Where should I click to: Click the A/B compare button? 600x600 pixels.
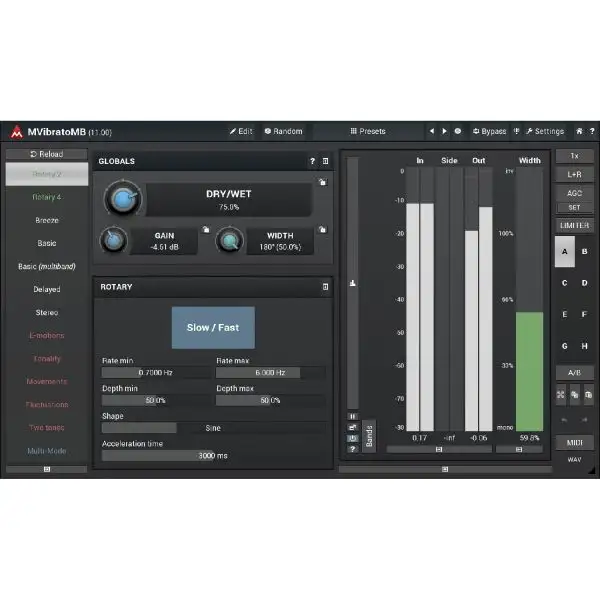(574, 372)
